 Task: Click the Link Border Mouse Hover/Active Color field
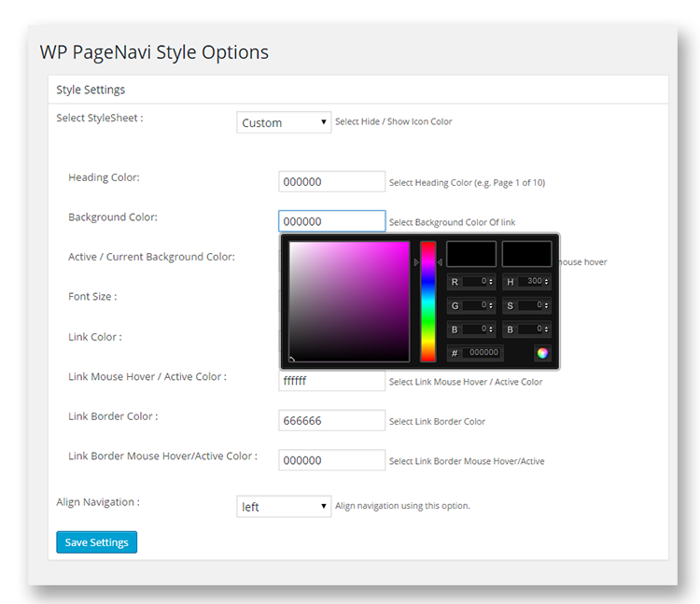tap(331, 460)
